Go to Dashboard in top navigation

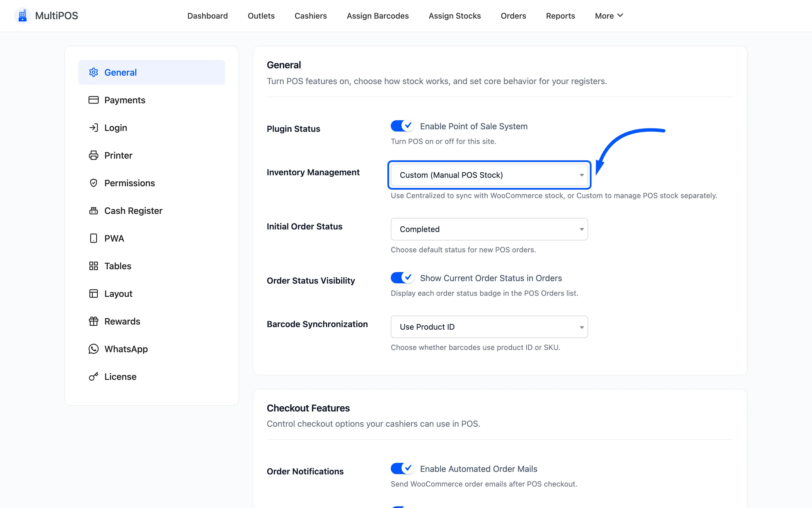pos(207,16)
